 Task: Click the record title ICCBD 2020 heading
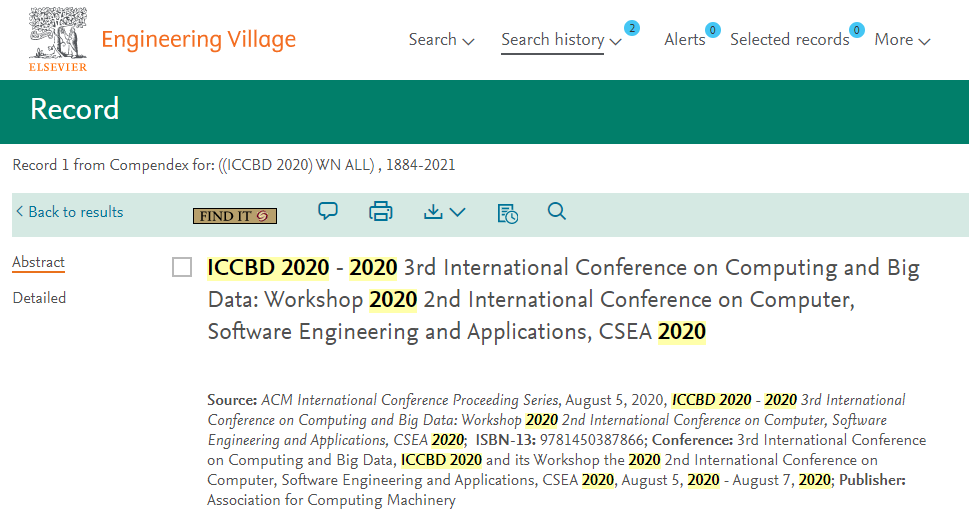pyautogui.click(x=563, y=299)
